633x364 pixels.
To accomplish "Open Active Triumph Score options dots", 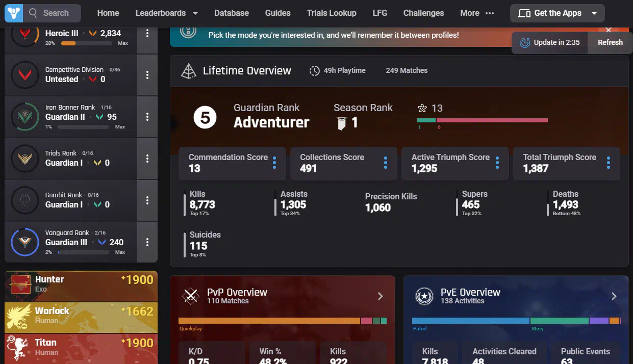I will click(497, 163).
